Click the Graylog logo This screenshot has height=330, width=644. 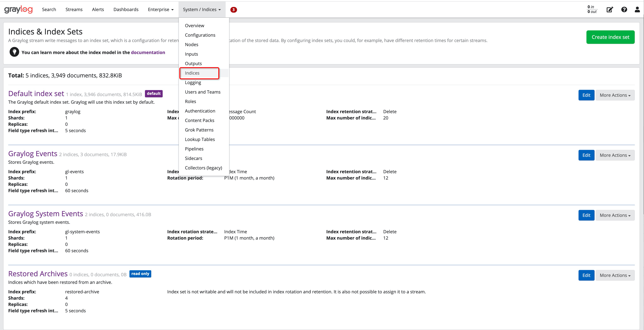point(19,9)
